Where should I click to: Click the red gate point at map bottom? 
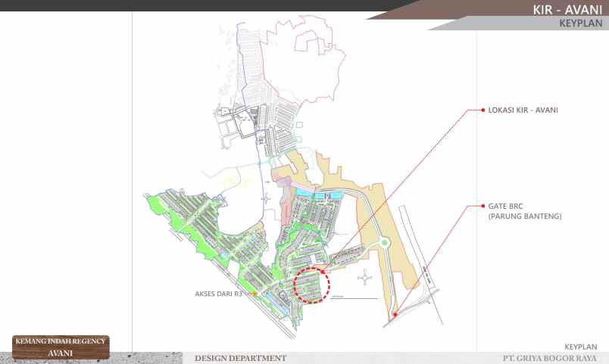pyautogui.click(x=395, y=315)
